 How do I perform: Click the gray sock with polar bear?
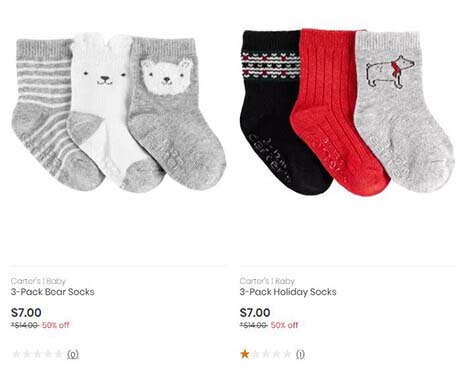(x=402, y=112)
